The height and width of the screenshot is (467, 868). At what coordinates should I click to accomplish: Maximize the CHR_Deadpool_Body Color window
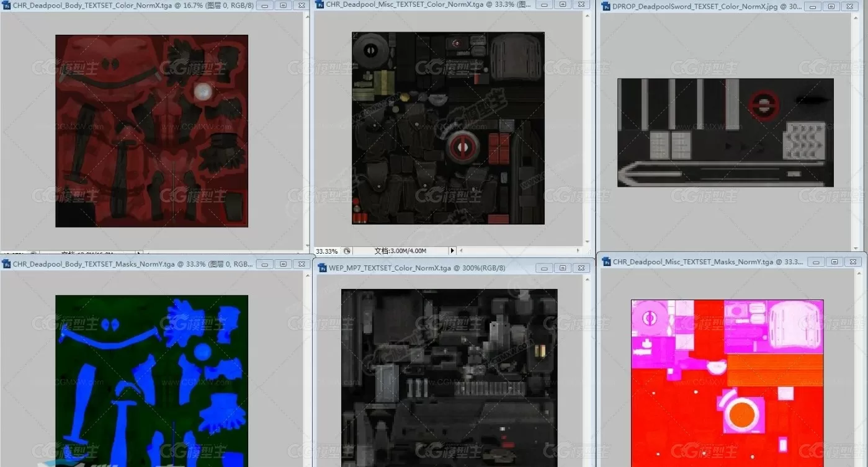pyautogui.click(x=284, y=5)
